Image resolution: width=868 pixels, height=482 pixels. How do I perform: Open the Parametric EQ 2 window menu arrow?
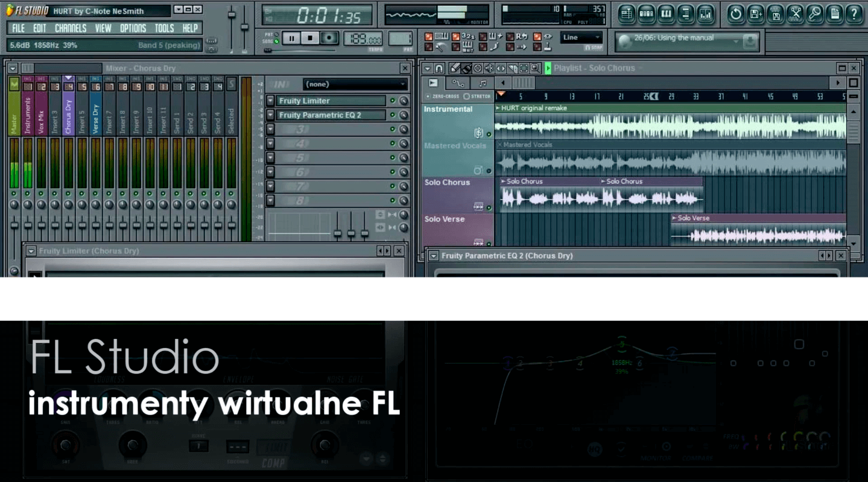pos(433,256)
